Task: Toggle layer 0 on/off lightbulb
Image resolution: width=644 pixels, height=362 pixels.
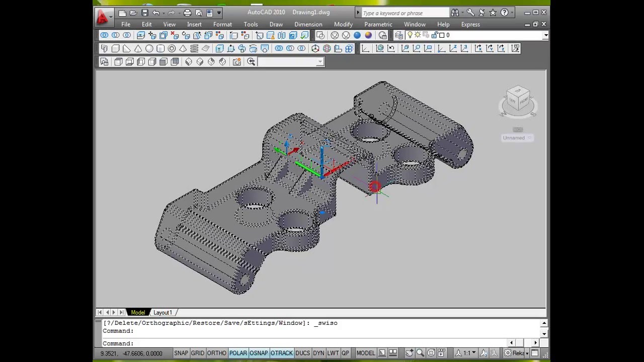Action: click(x=410, y=35)
